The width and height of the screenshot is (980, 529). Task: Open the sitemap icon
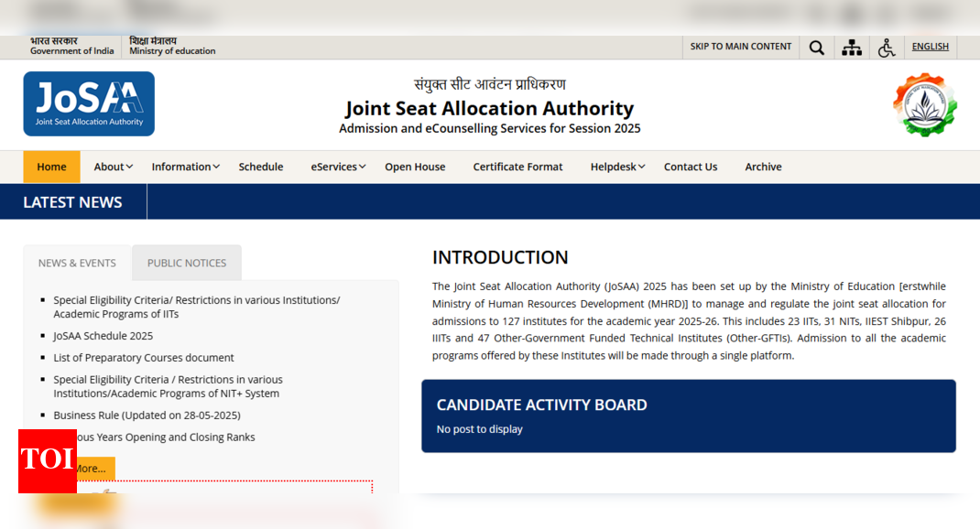pos(852,48)
